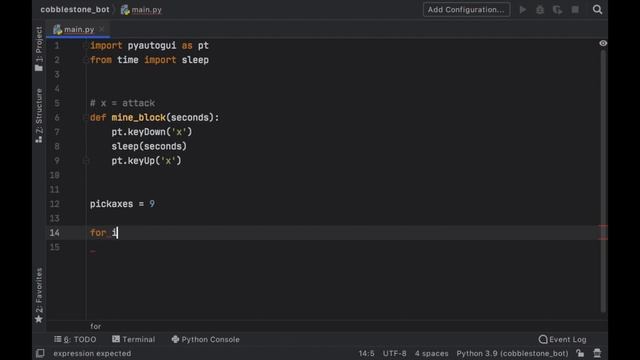Click line number 14 in gutter

pyautogui.click(x=55, y=233)
